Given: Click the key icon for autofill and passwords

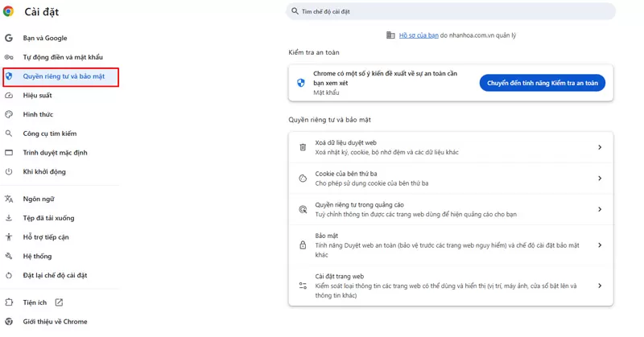Looking at the screenshot, I should pos(9,57).
